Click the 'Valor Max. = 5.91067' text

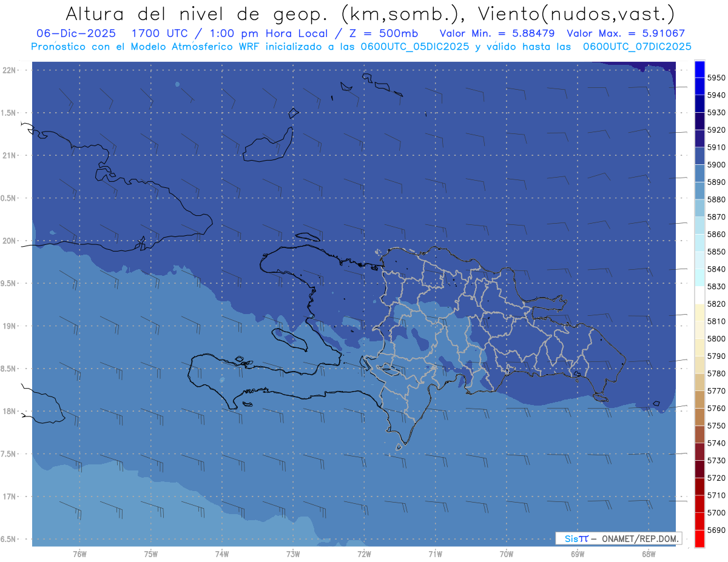tap(626, 33)
